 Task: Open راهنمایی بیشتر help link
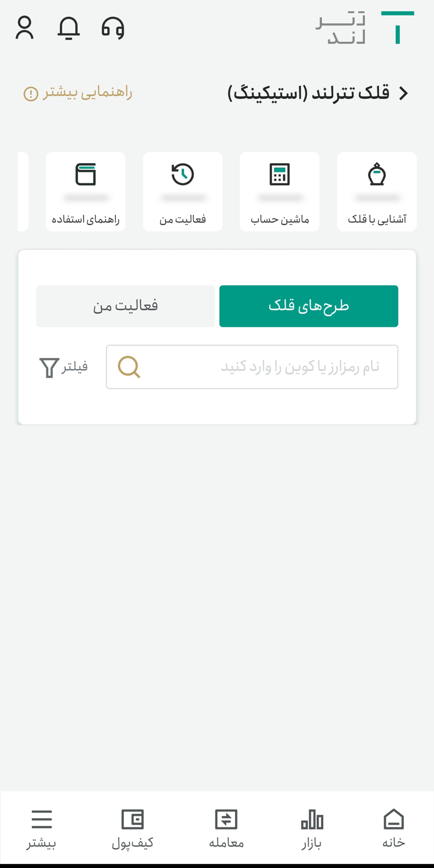[78, 93]
